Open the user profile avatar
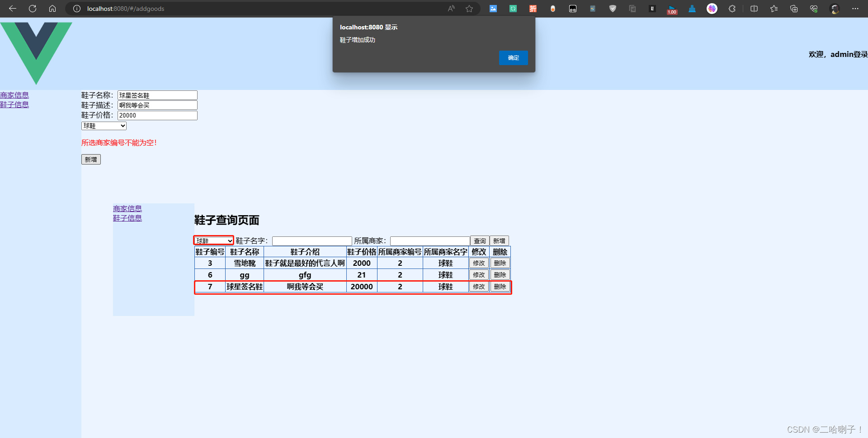This screenshot has height=438, width=868. pos(835,9)
